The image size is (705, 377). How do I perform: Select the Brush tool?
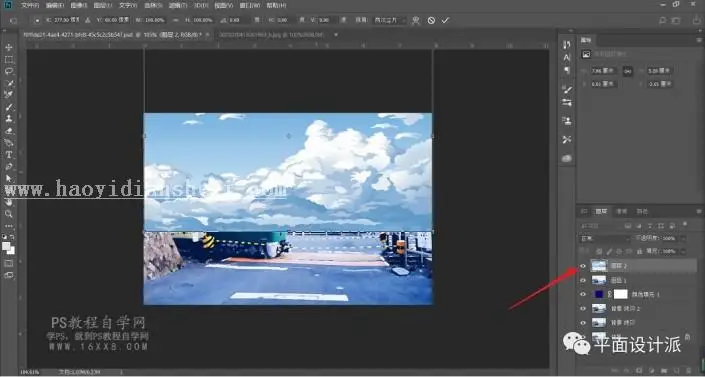pos(9,107)
